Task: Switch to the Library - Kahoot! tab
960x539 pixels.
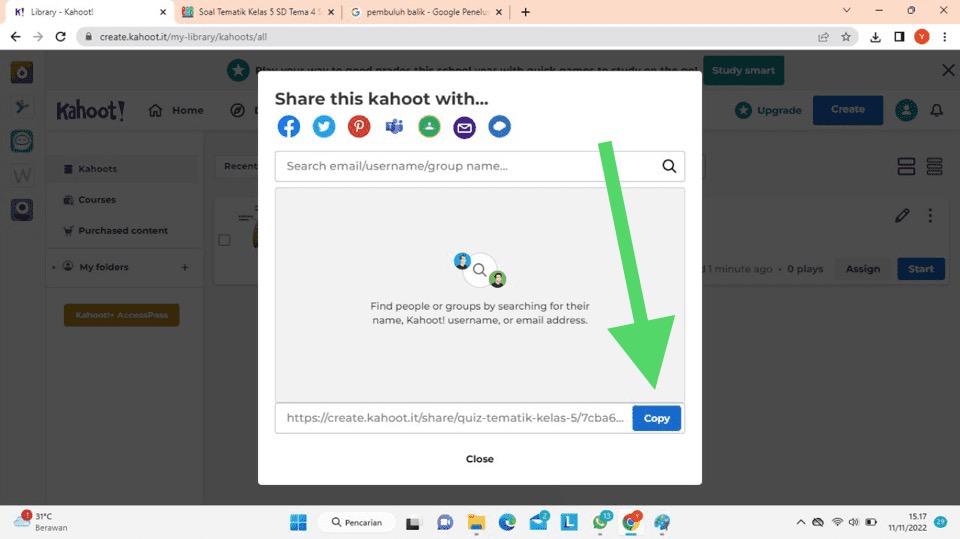Action: (88, 12)
